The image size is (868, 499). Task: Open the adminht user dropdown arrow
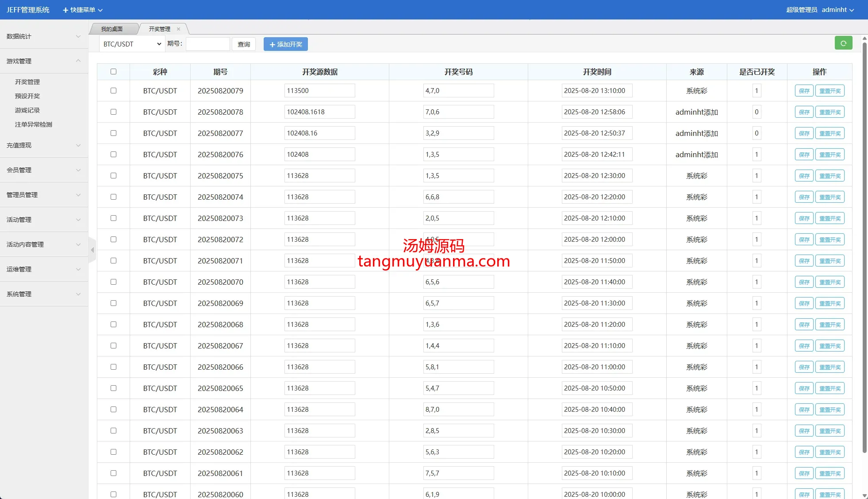pos(852,10)
